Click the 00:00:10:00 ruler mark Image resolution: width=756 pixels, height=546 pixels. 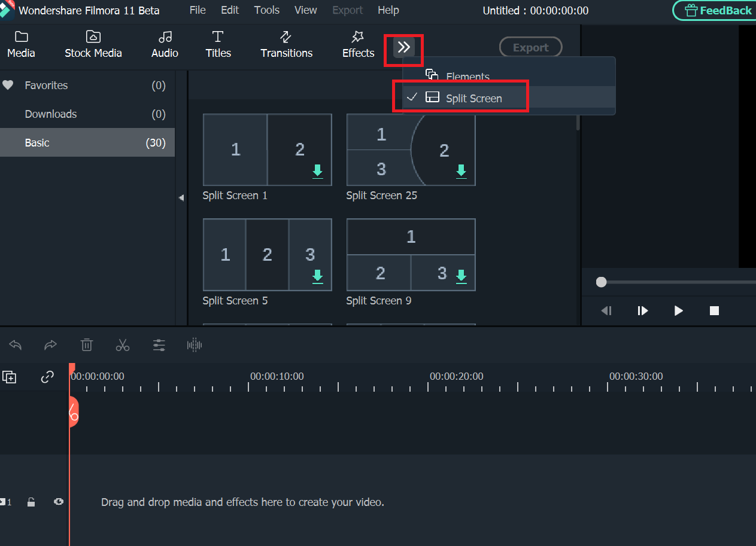point(277,376)
